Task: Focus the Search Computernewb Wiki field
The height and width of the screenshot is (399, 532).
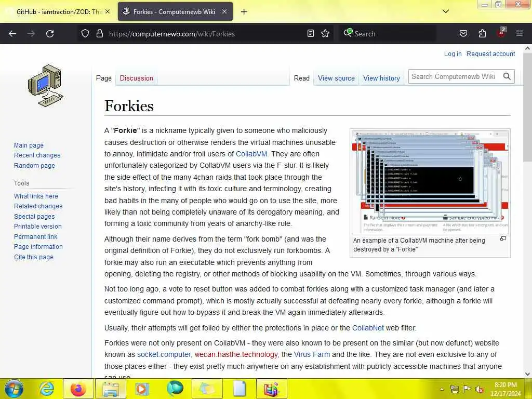Action: click(455, 76)
